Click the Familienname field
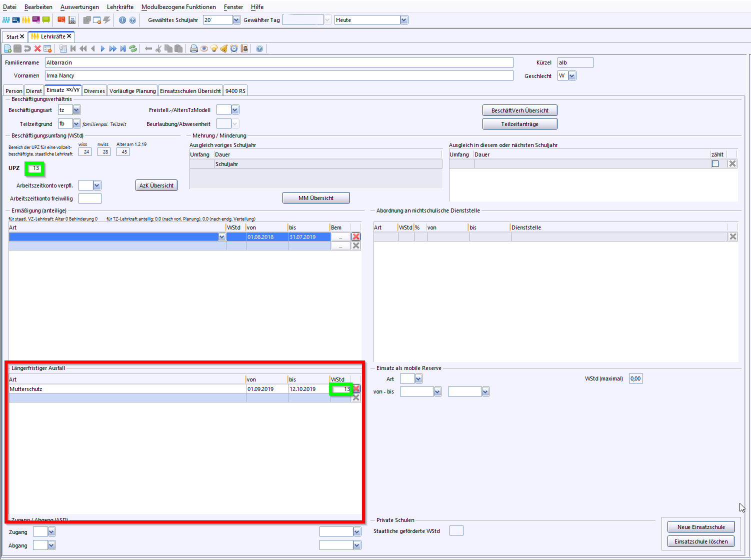The image size is (751, 560). [x=279, y=62]
